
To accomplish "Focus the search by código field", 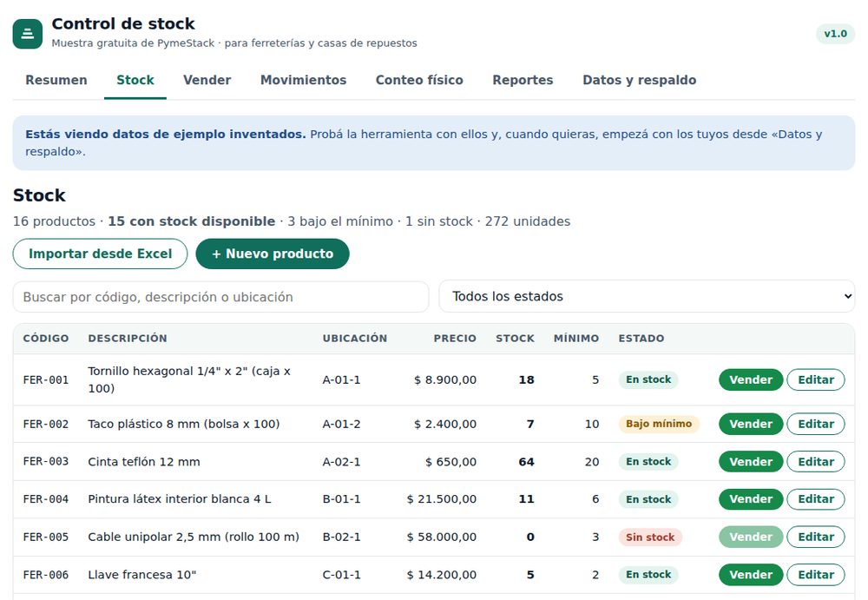I will coord(220,297).
